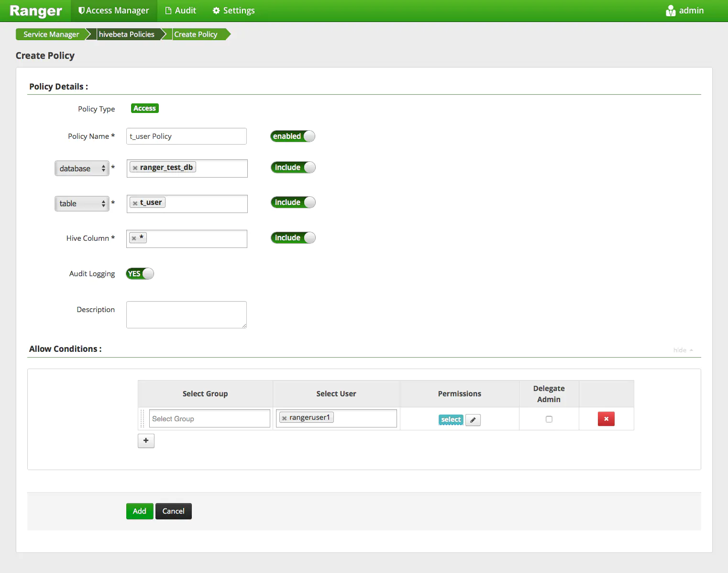The height and width of the screenshot is (573, 728).
Task: Open the database resource dropdown
Action: [82, 169]
